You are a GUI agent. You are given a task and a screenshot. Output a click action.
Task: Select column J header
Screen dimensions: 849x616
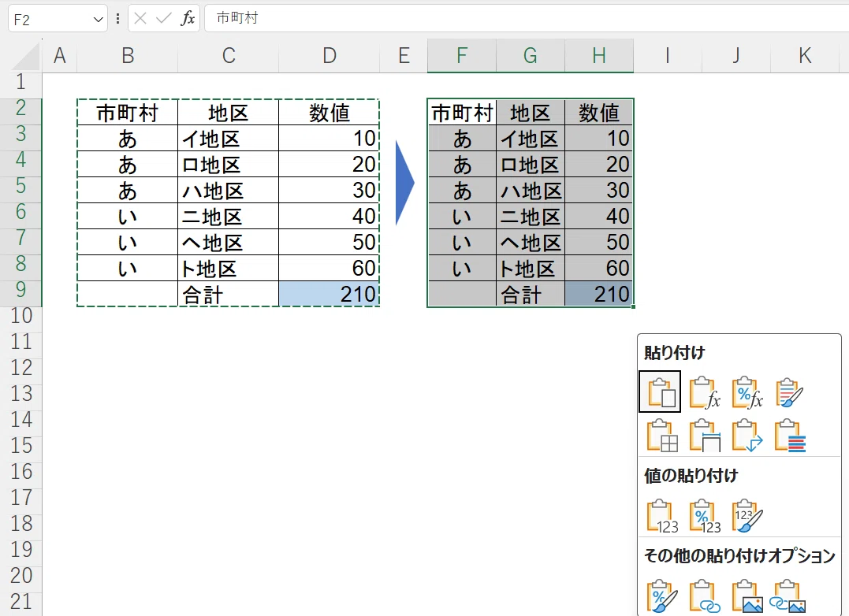click(x=736, y=56)
